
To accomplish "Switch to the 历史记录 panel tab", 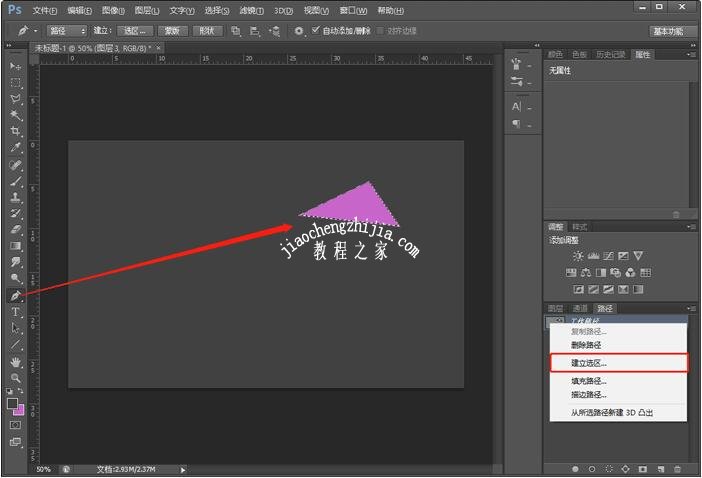I will tap(608, 54).
